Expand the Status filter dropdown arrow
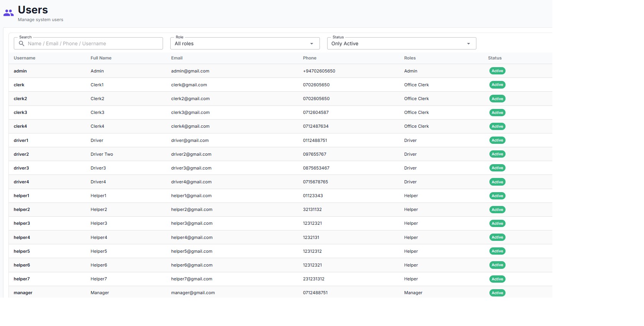This screenshot has width=644, height=326. coord(468,44)
